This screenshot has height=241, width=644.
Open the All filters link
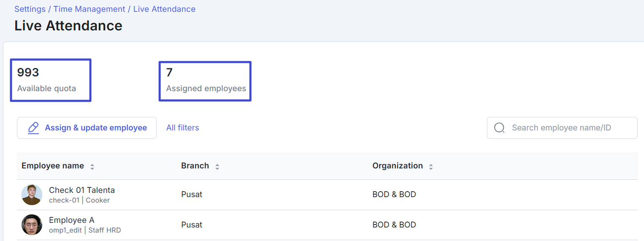(182, 128)
